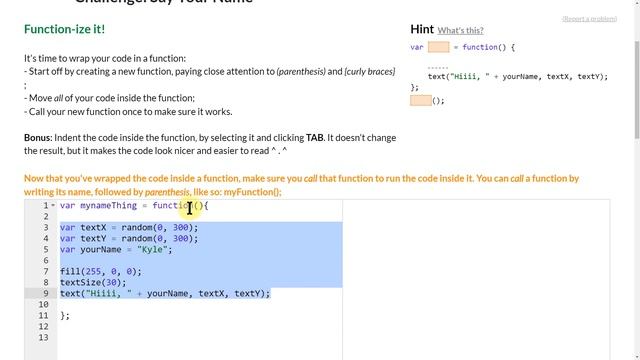Click the hint code line text("Hiiii, "...

click(518, 76)
